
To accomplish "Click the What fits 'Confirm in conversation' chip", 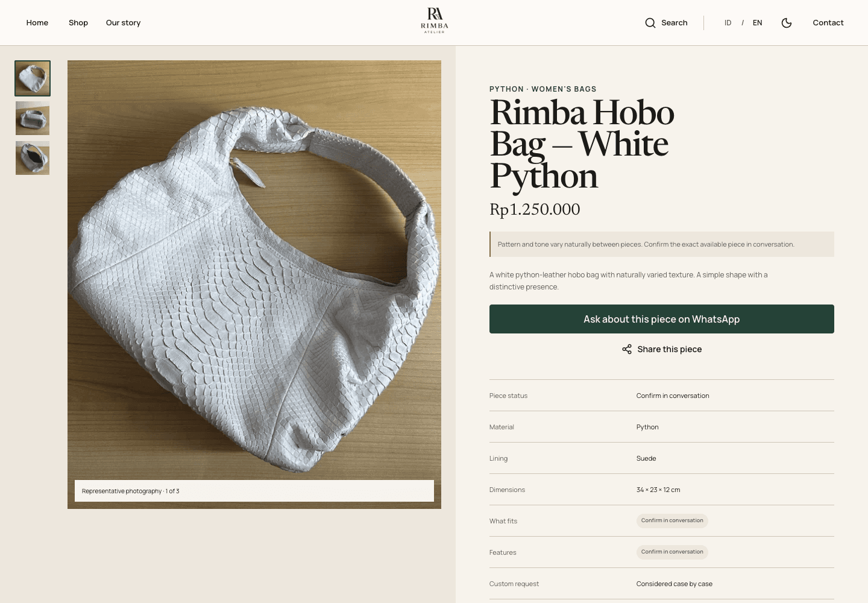I will point(672,520).
